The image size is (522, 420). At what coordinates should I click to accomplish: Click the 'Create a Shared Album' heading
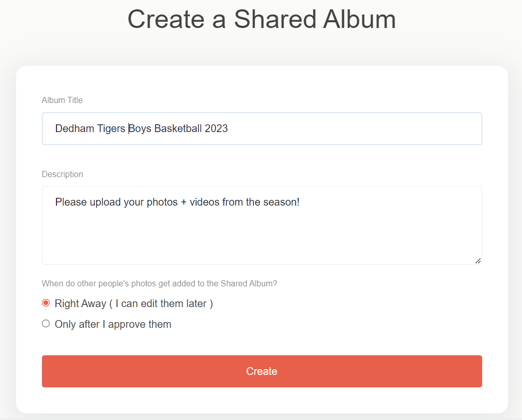click(x=262, y=19)
